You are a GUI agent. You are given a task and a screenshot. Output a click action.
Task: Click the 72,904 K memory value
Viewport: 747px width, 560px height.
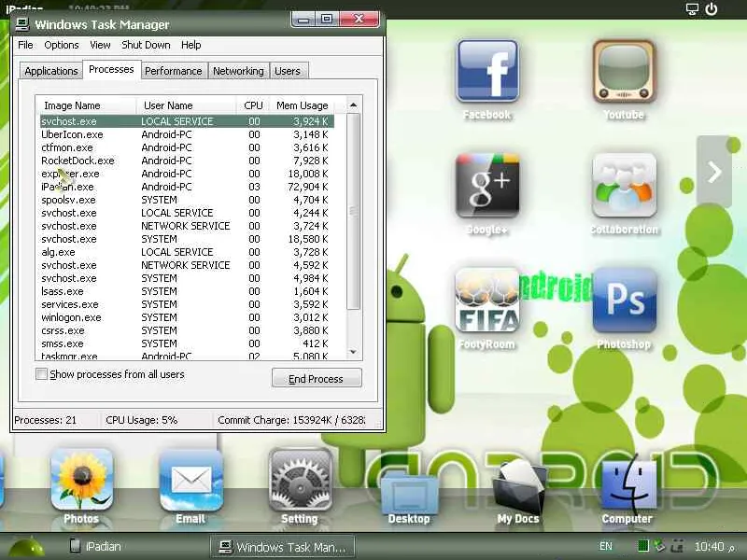point(308,188)
